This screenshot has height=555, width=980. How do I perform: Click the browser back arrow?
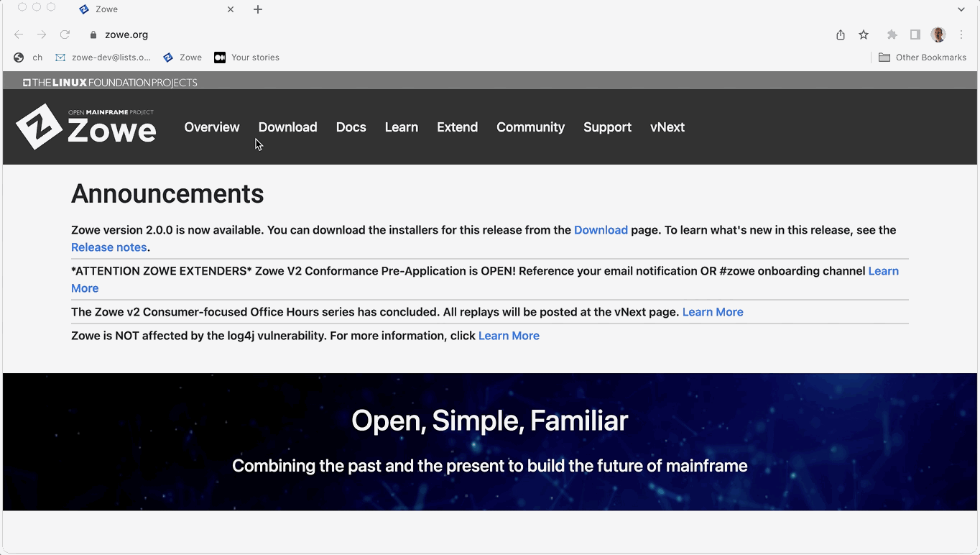click(19, 35)
